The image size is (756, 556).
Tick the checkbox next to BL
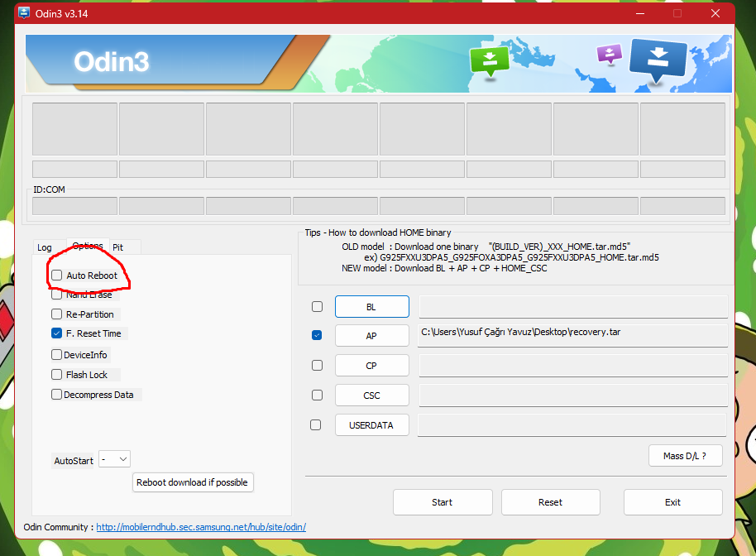318,307
